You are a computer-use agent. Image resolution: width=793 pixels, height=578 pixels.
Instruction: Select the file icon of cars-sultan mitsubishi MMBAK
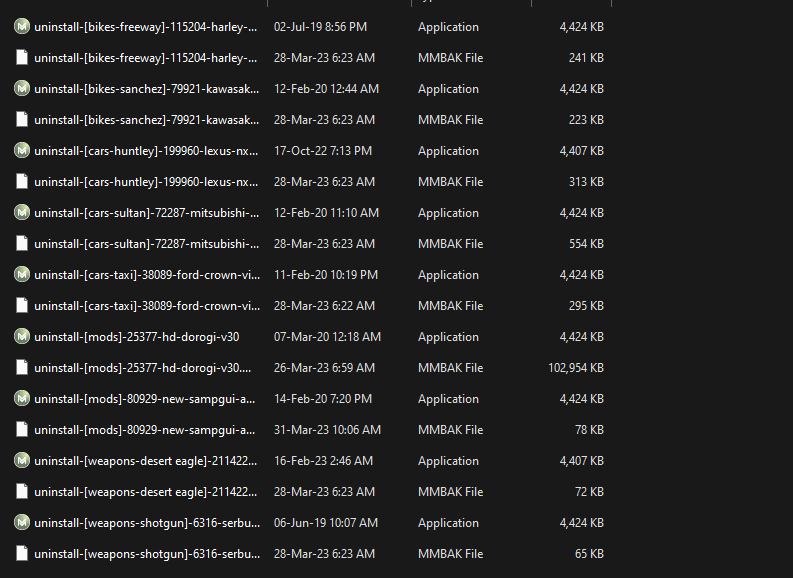point(22,243)
